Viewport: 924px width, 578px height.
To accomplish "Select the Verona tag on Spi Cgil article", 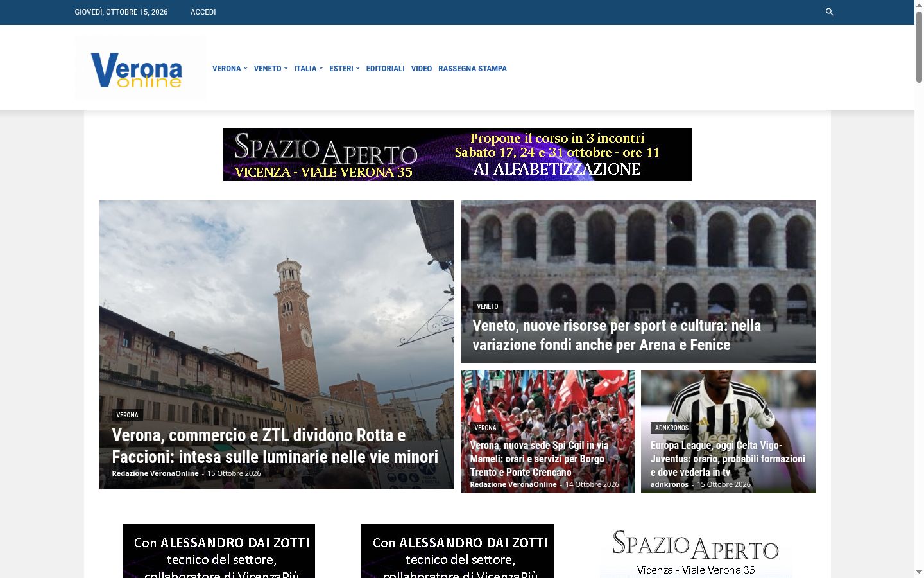I will (485, 428).
